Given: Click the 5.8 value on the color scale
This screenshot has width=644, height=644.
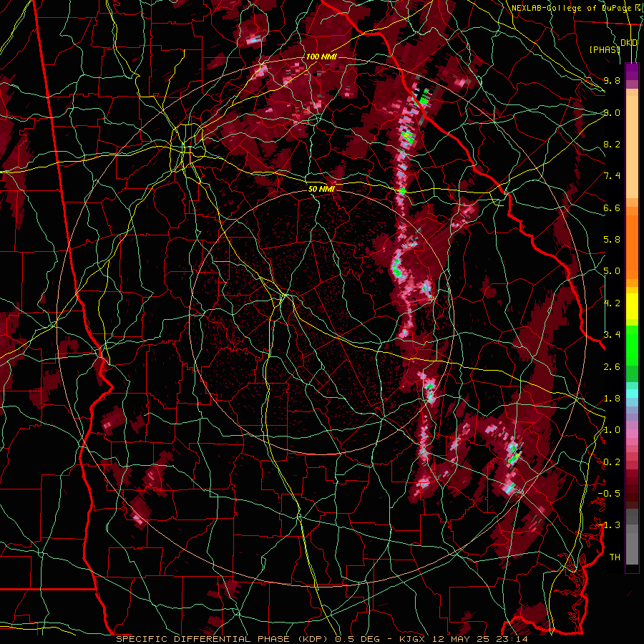Looking at the screenshot, I should 612,240.
